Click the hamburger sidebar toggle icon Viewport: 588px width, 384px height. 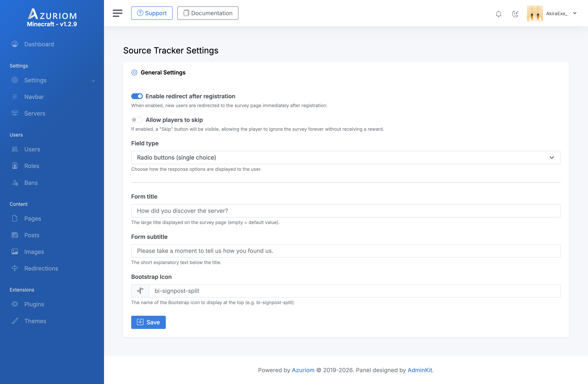pos(117,13)
